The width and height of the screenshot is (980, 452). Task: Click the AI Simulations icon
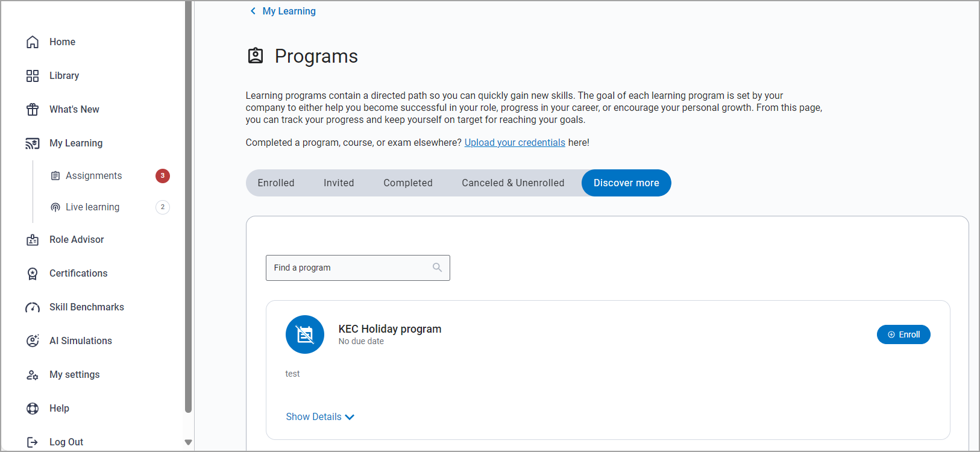coord(33,341)
